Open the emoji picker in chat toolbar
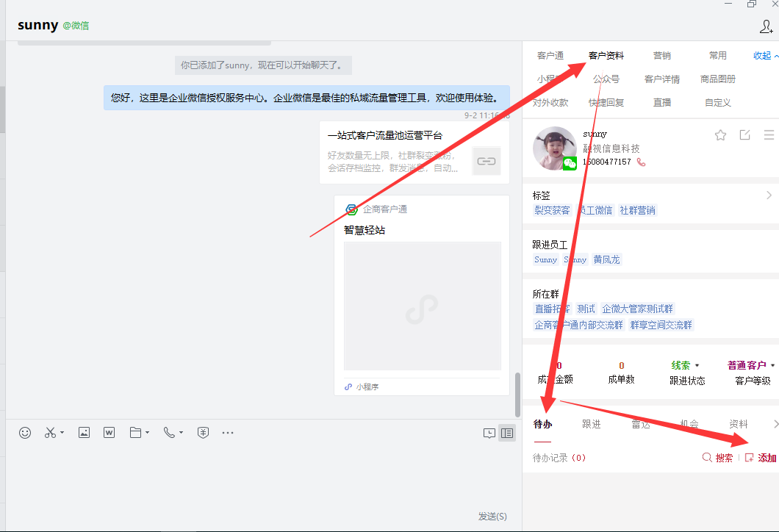This screenshot has width=779, height=532. (25, 433)
